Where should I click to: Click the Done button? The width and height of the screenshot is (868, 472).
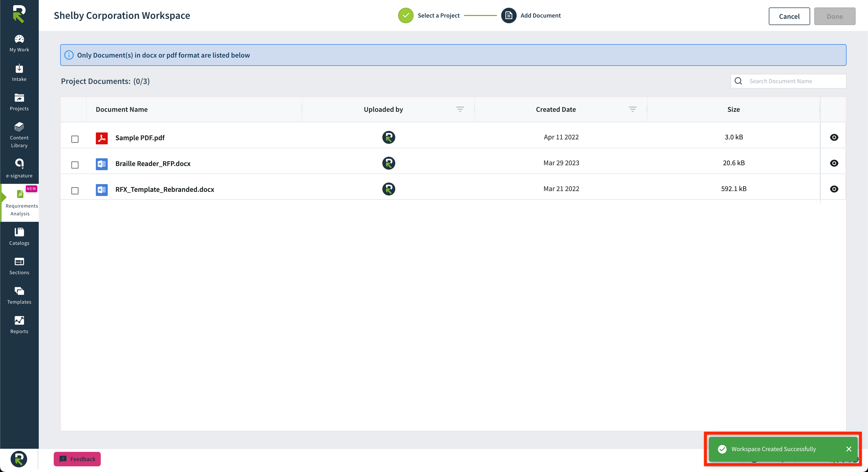pyautogui.click(x=835, y=16)
